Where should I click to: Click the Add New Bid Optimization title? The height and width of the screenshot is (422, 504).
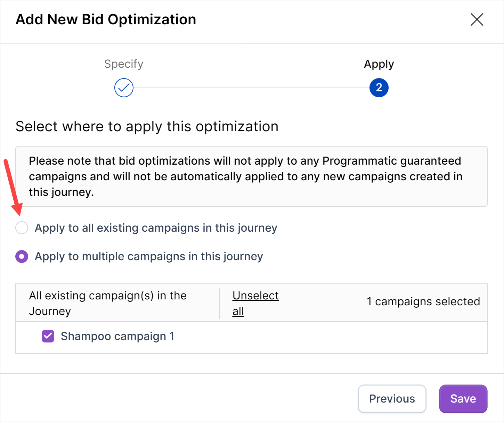pyautogui.click(x=106, y=20)
